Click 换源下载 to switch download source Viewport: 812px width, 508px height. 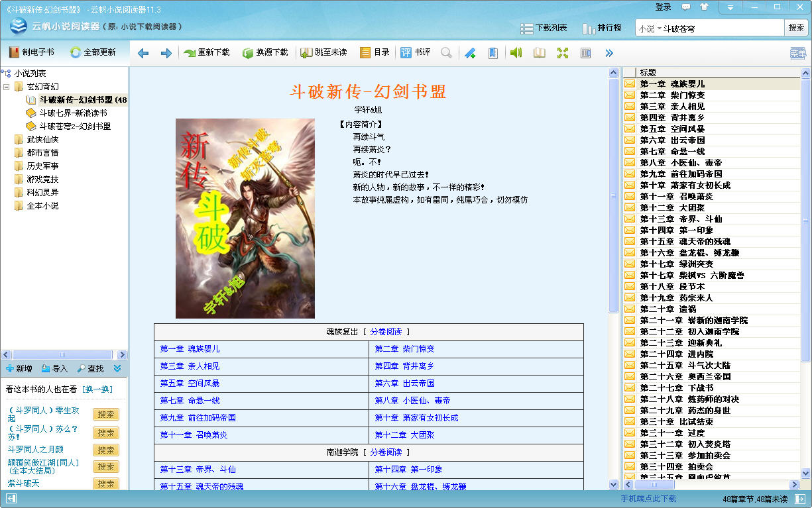pos(265,52)
